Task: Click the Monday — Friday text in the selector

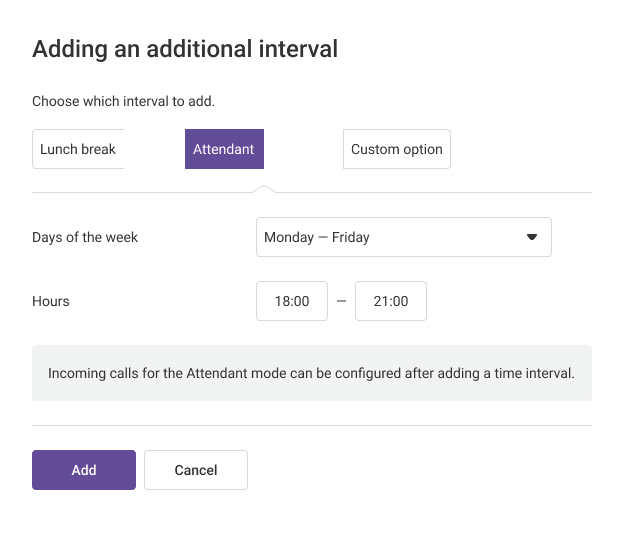Action: (317, 237)
